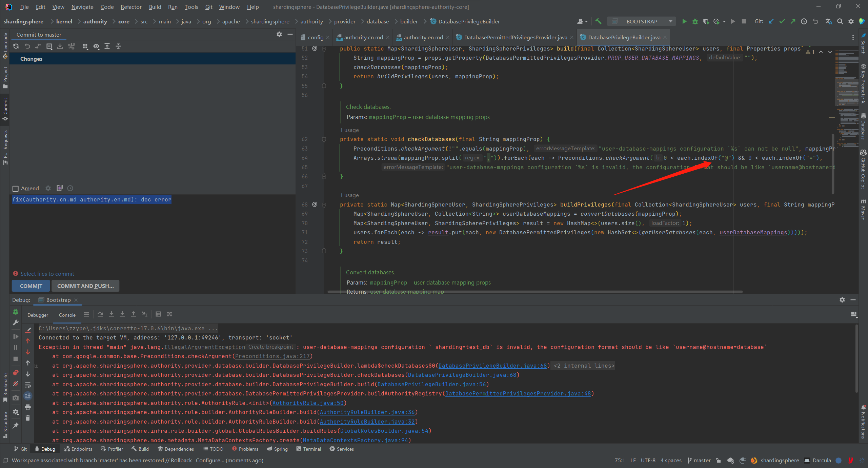Toggle Mute Breakpoints in debug sidebar

(x=16, y=384)
